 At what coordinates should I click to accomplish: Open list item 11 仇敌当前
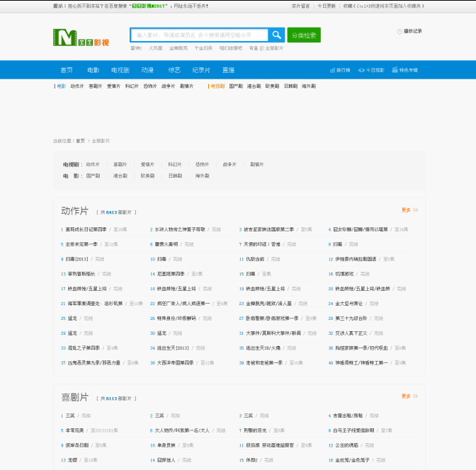pyautogui.click(x=255, y=259)
